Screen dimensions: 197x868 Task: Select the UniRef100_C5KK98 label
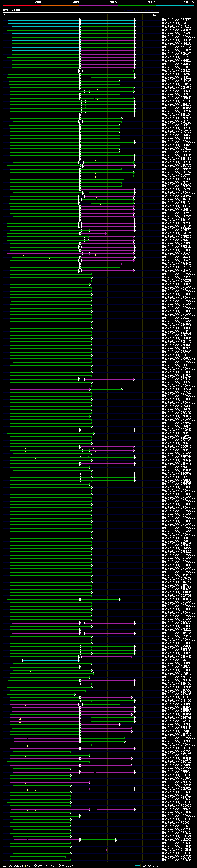coord(177,809)
